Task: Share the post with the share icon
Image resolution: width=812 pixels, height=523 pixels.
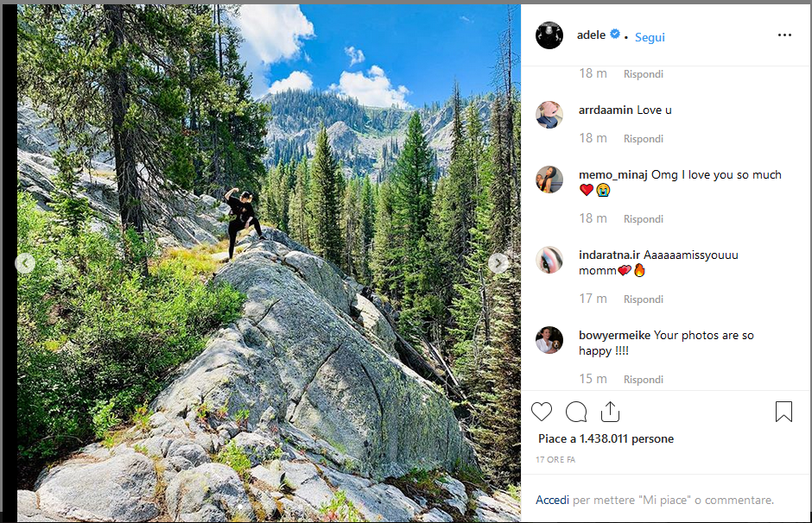Action: [610, 412]
